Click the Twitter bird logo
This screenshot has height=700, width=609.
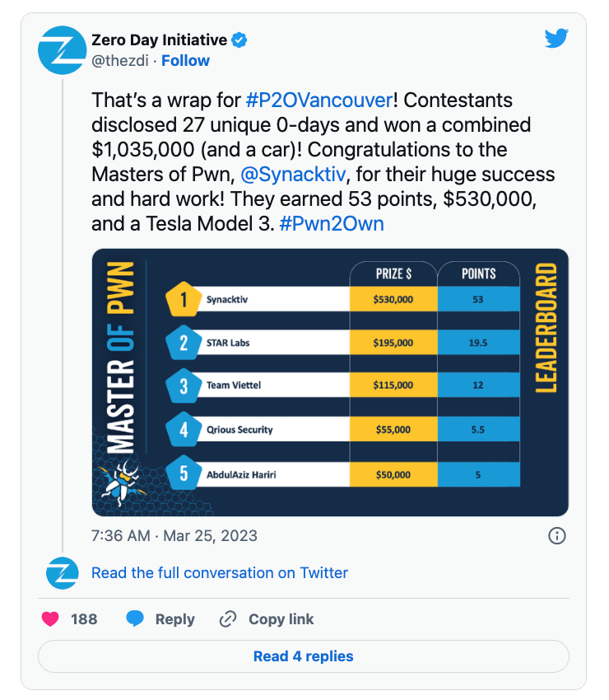click(556, 38)
